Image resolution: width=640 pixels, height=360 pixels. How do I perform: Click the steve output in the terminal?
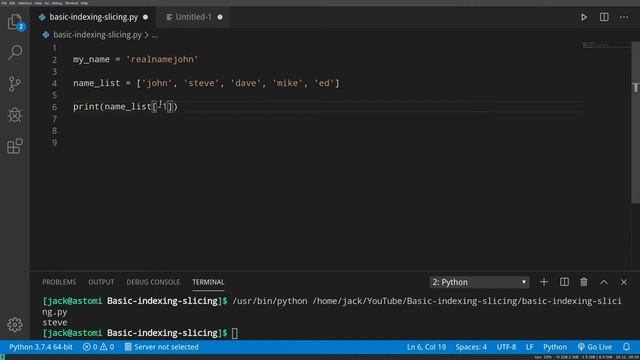(x=55, y=322)
